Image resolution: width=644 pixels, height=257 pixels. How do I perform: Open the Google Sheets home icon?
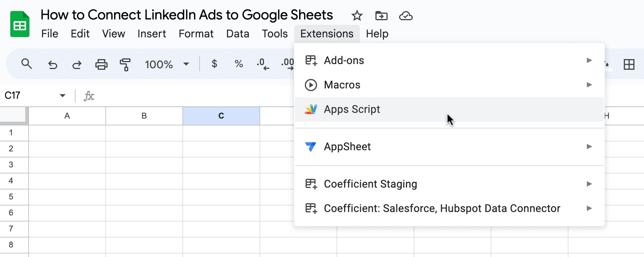click(20, 24)
